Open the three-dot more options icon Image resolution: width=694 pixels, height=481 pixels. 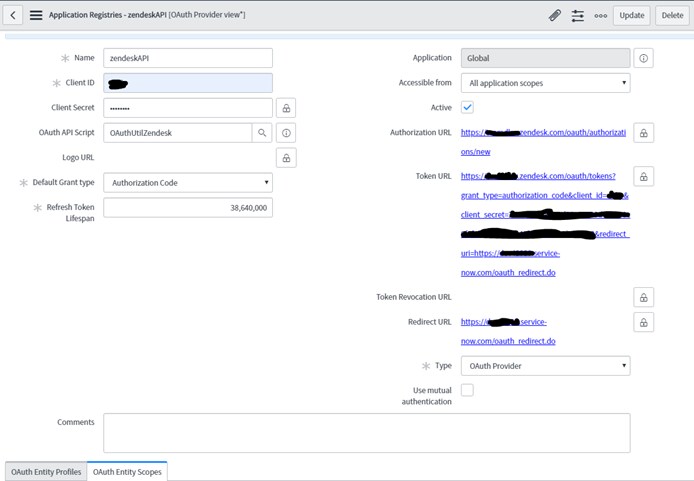point(601,15)
